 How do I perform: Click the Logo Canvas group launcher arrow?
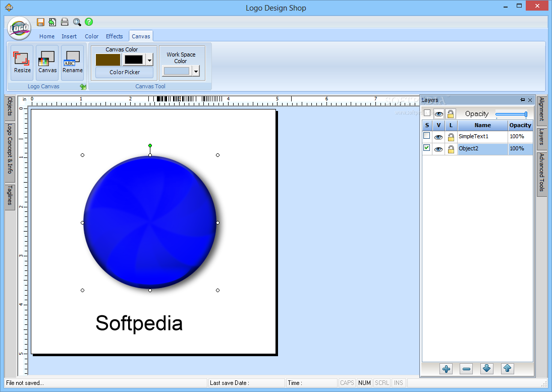83,87
